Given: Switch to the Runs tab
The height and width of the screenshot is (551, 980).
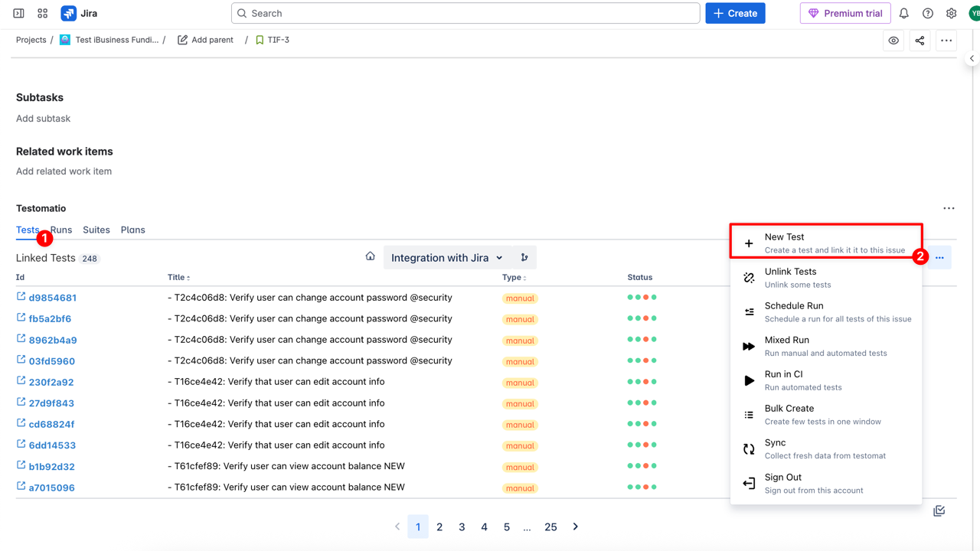Looking at the screenshot, I should click(x=62, y=230).
